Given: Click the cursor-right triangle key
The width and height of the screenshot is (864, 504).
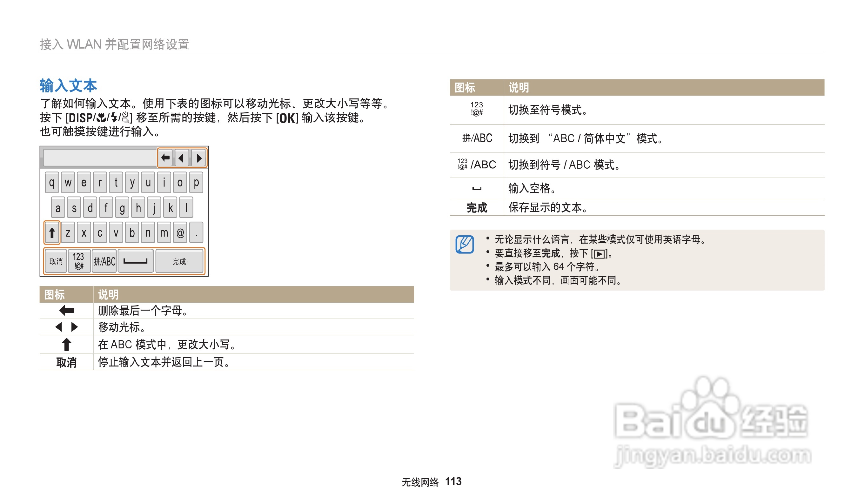Looking at the screenshot, I should 198,158.
